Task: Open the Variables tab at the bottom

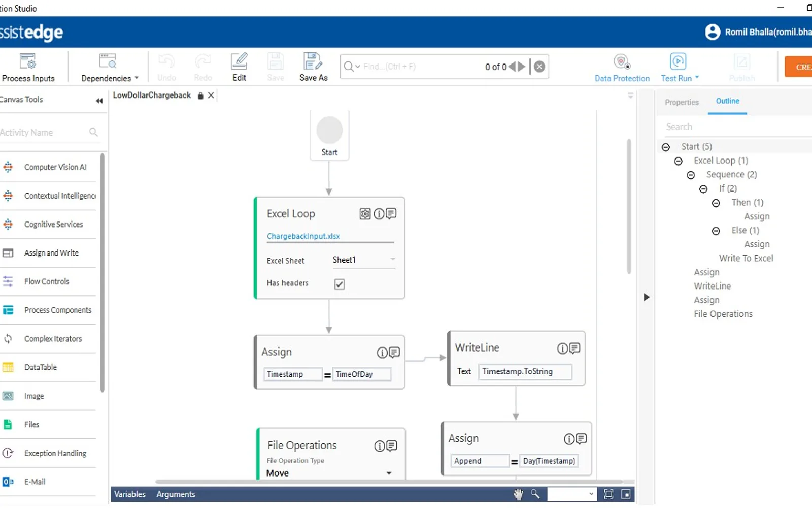Action: 130,494
